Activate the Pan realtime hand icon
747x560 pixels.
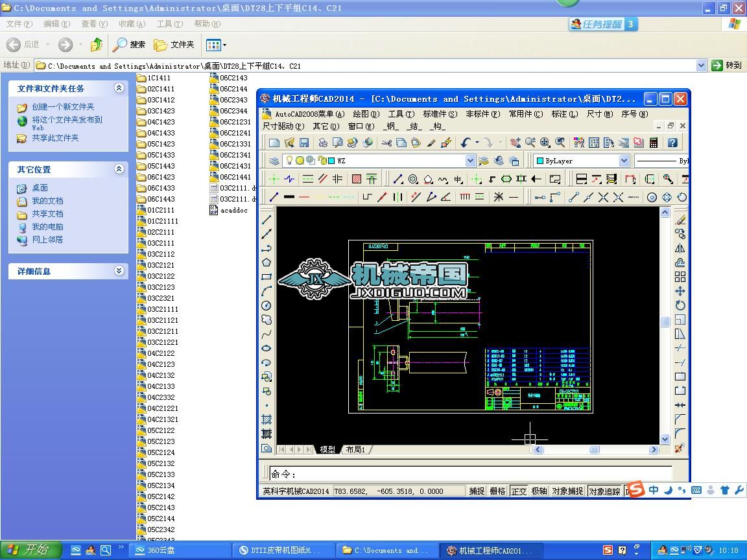click(515, 143)
